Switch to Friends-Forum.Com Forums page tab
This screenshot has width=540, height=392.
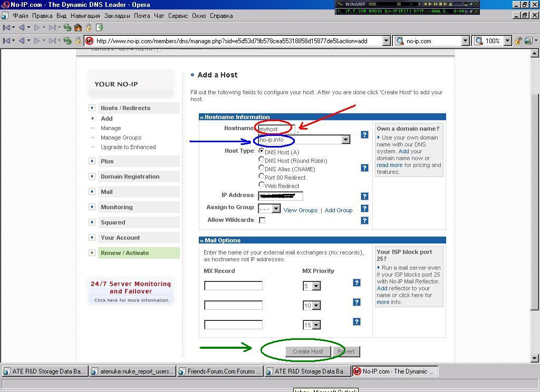tap(220, 371)
